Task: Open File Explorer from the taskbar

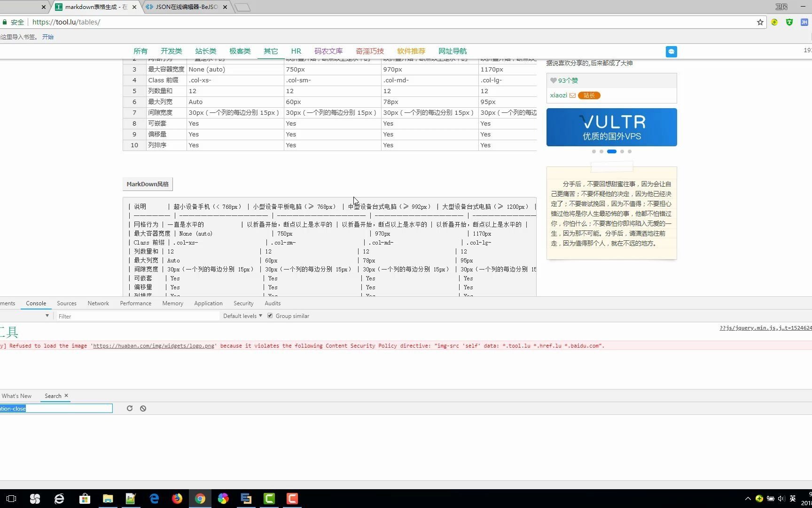Action: [108, 499]
